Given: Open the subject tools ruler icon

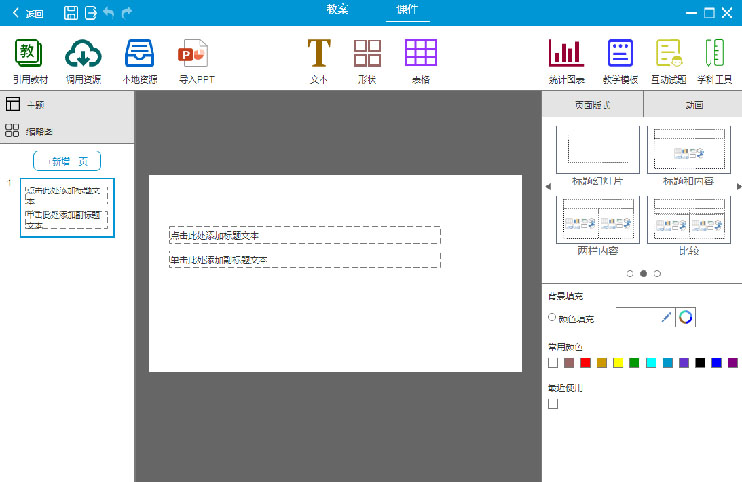Looking at the screenshot, I should 714,54.
